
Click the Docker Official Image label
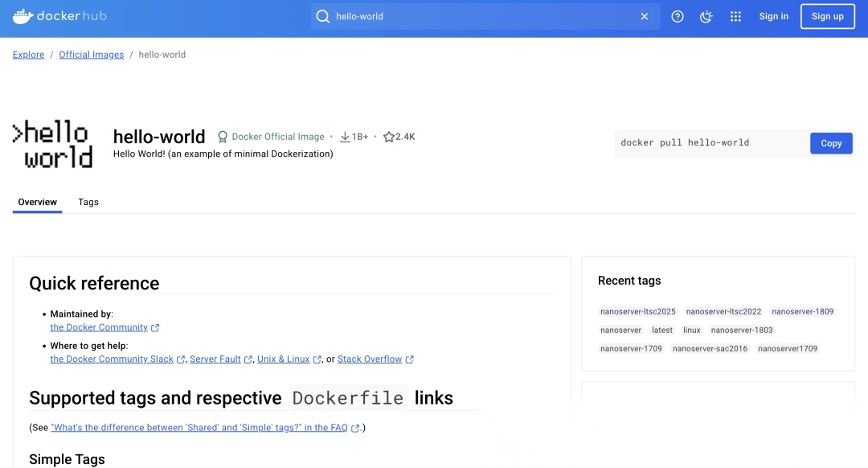click(x=278, y=137)
